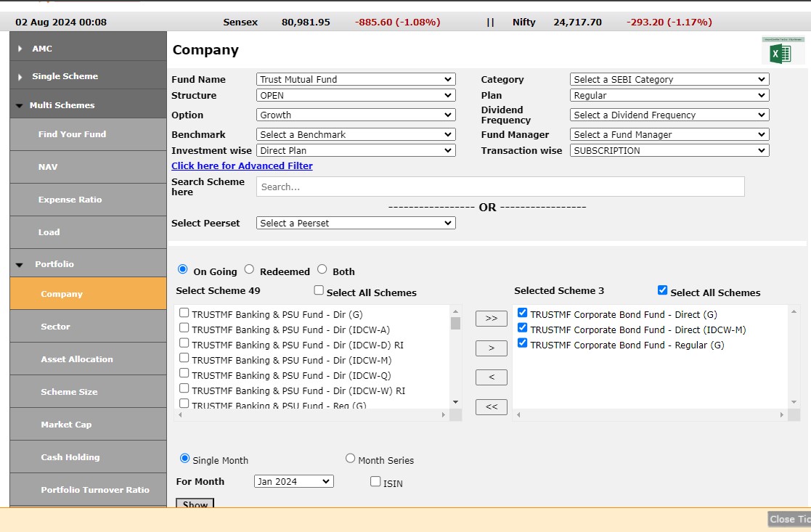
Task: Open Sector in the Portfolio menu
Action: point(55,327)
